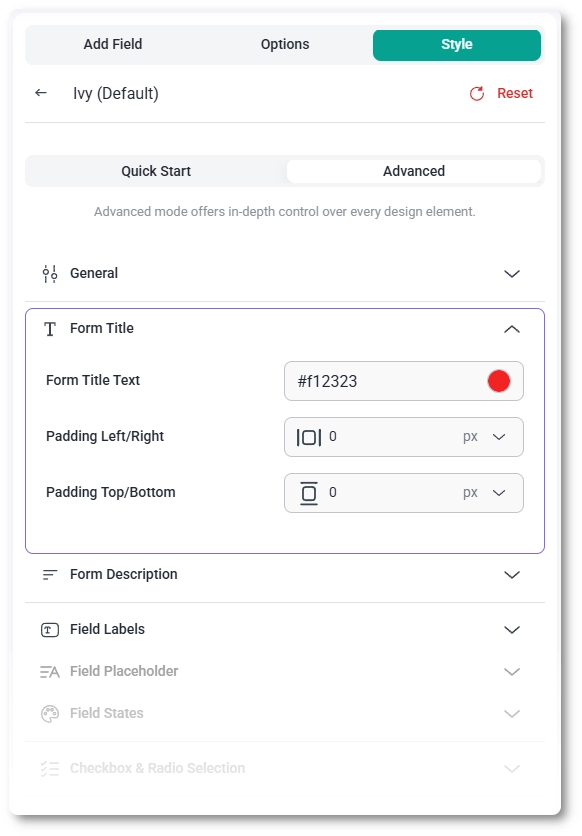Select the Form Title text icon
The height and width of the screenshot is (836, 582).
click(x=47, y=328)
